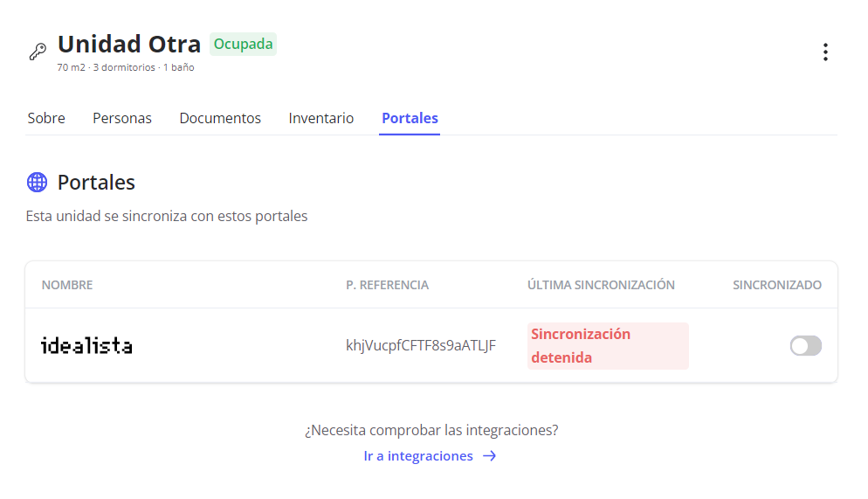This screenshot has width=868, height=499.
Task: Enable the idealista Sincronizado toggle
Action: click(x=805, y=346)
